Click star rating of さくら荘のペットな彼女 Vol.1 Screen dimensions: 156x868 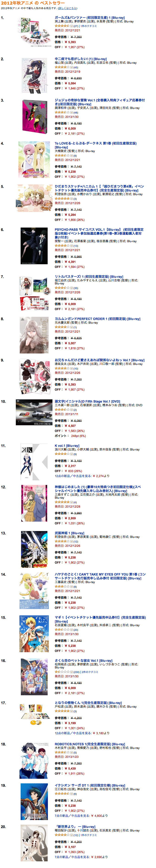(x=62, y=672)
